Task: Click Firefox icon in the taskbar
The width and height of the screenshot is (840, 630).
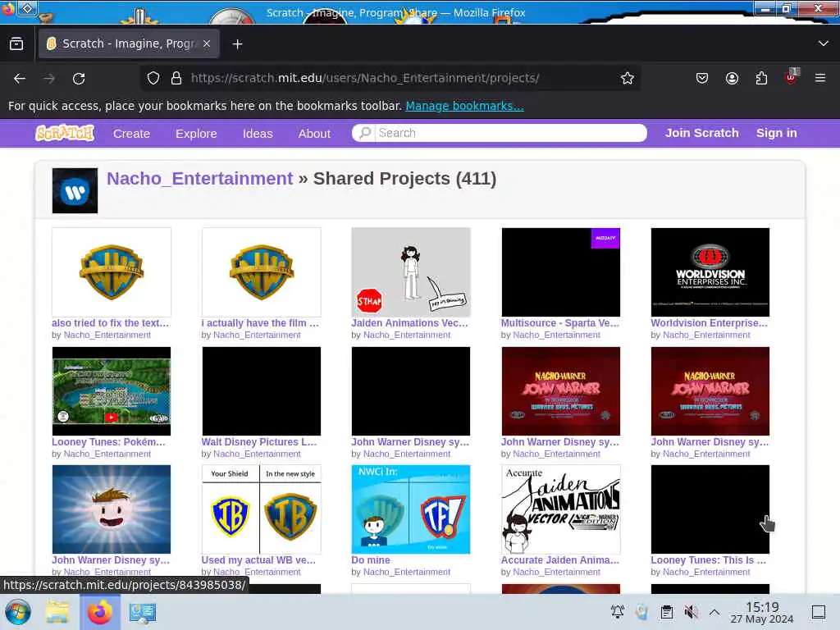Action: pos(99,612)
